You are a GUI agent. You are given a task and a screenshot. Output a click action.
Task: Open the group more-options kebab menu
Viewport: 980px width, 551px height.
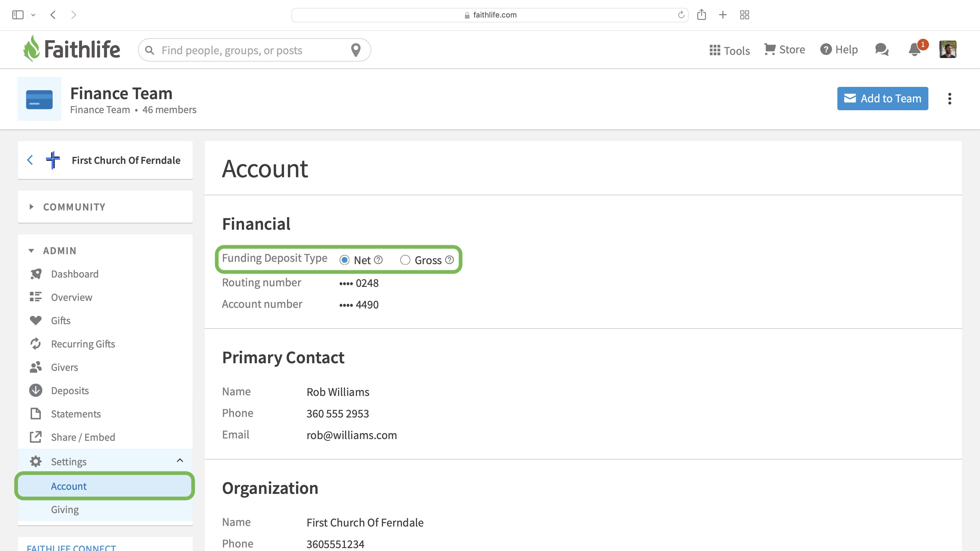tap(950, 99)
